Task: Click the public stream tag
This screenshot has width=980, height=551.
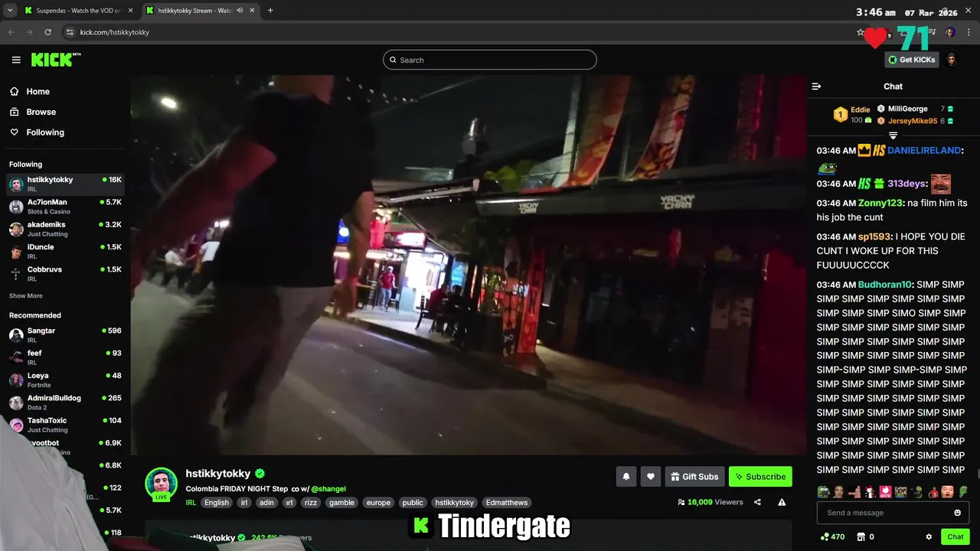Action: click(413, 503)
